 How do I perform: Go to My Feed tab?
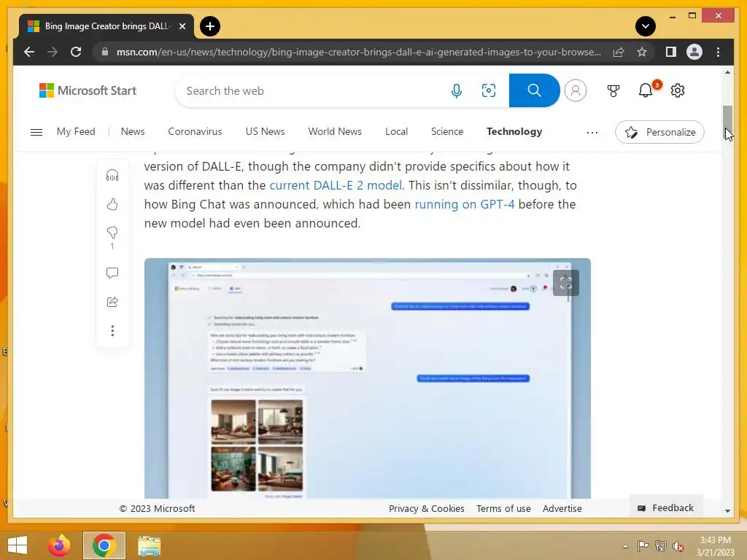[x=76, y=131]
